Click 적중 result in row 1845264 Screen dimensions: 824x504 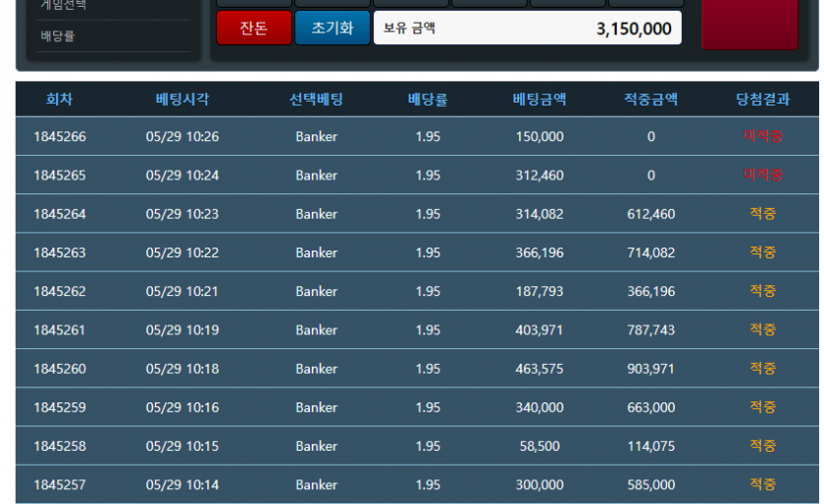pos(763,214)
